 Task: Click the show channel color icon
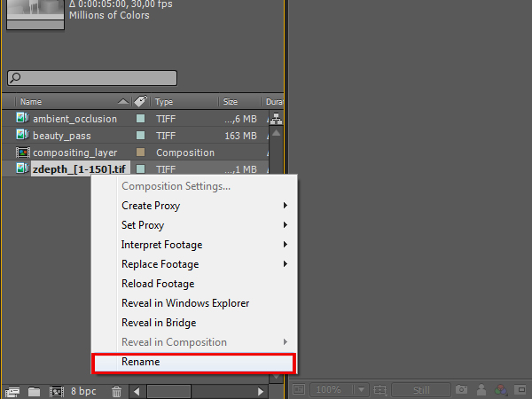pos(503,390)
